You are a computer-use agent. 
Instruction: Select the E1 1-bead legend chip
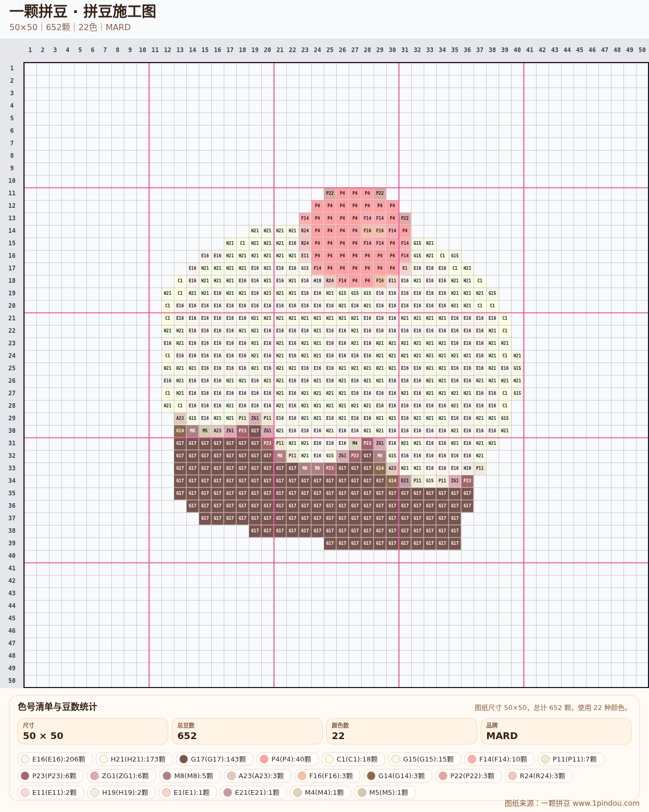point(188,792)
